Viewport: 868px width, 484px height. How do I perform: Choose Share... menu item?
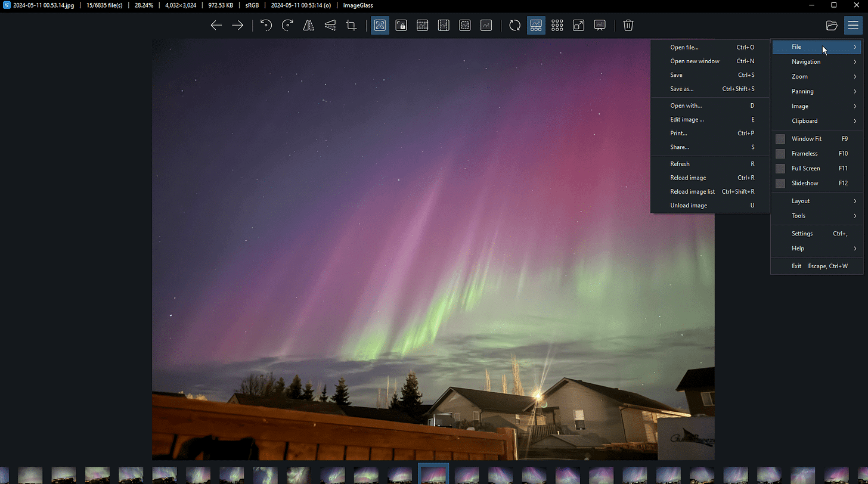[710, 147]
